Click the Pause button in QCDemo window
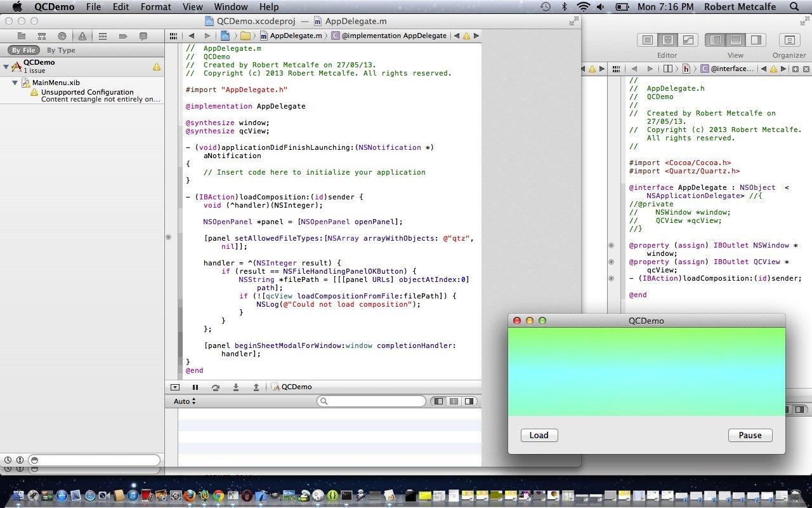812x508 pixels. tap(750, 435)
